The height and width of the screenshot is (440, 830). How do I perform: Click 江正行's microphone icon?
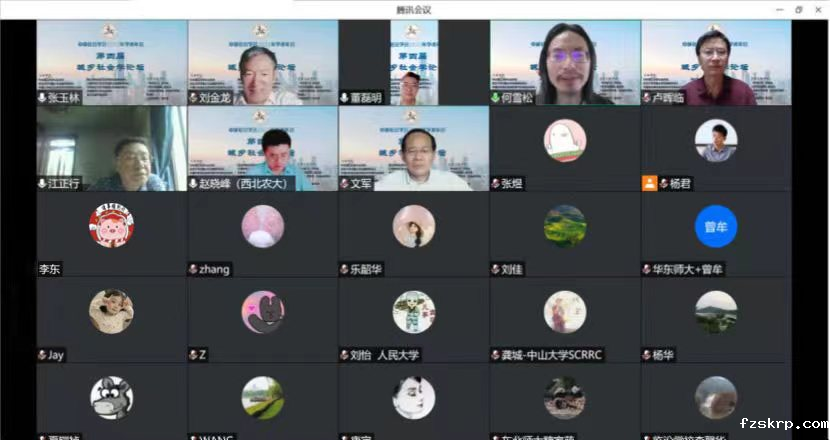coord(42,184)
